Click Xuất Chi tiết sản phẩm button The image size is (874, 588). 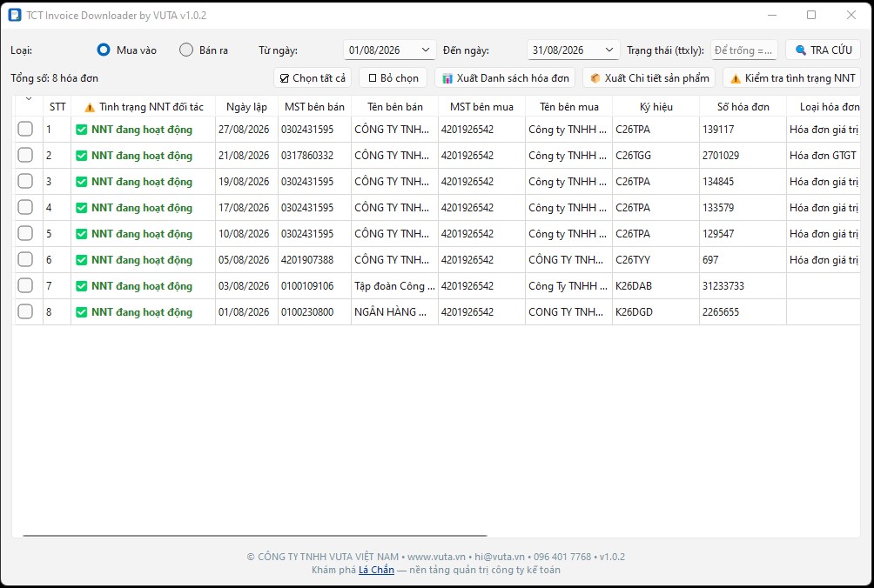(x=649, y=78)
